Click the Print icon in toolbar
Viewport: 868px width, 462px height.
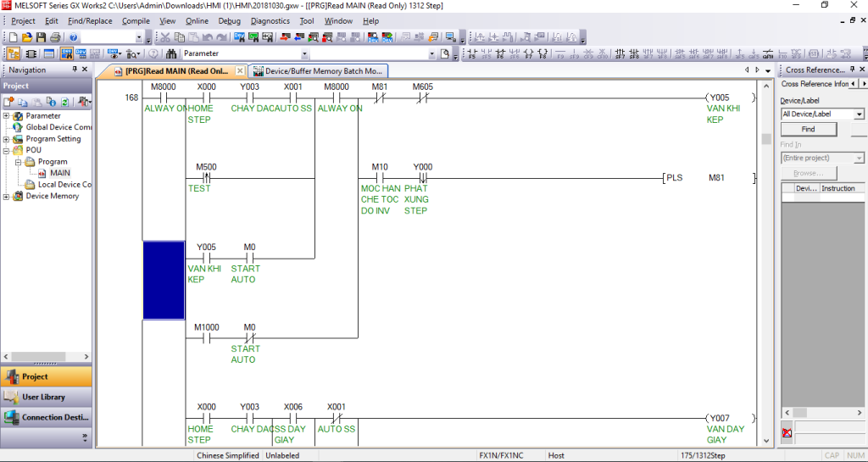coord(55,37)
